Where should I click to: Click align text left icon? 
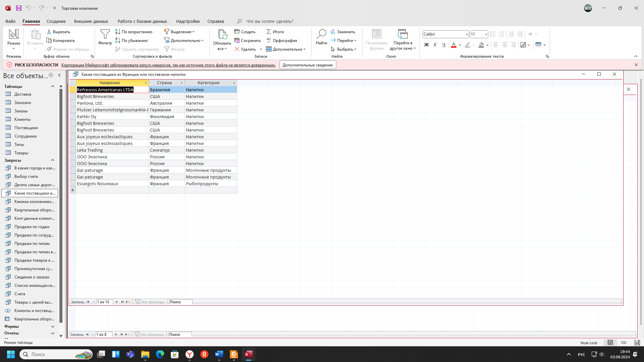click(496, 45)
